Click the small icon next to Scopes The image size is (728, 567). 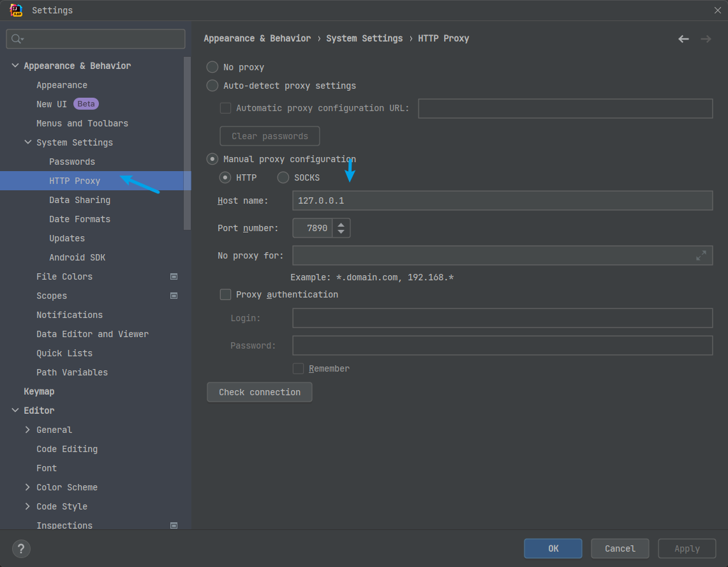(x=174, y=295)
